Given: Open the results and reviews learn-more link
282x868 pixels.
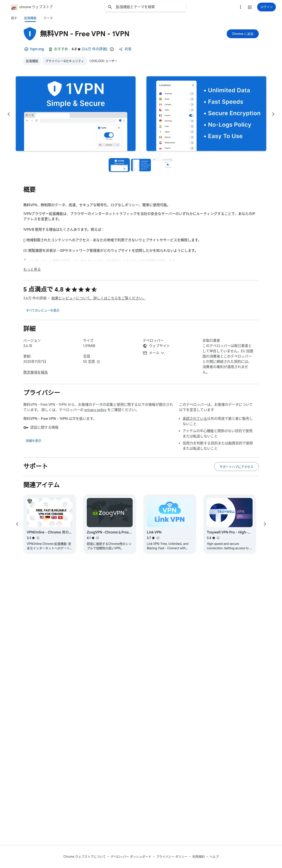Looking at the screenshot, I should click(98, 298).
